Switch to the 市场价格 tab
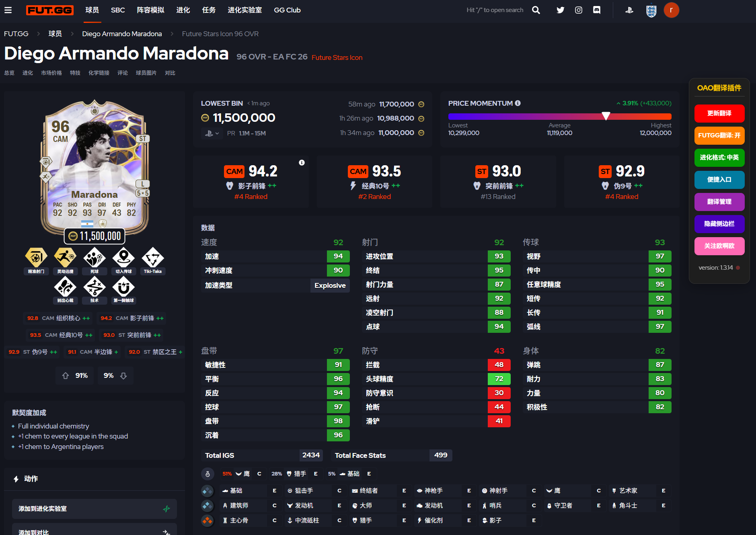Viewport: 756px width, 535px height. pos(51,73)
